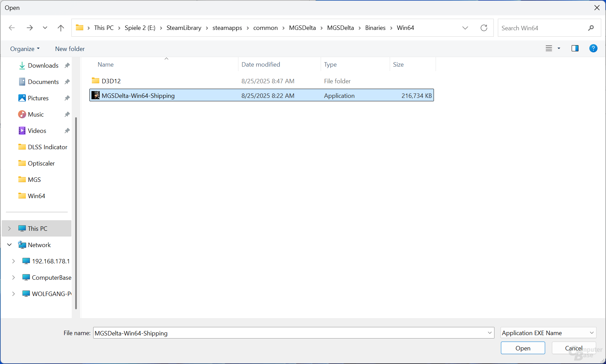Click the Forward navigation arrow
This screenshot has width=606, height=364.
tap(30, 28)
